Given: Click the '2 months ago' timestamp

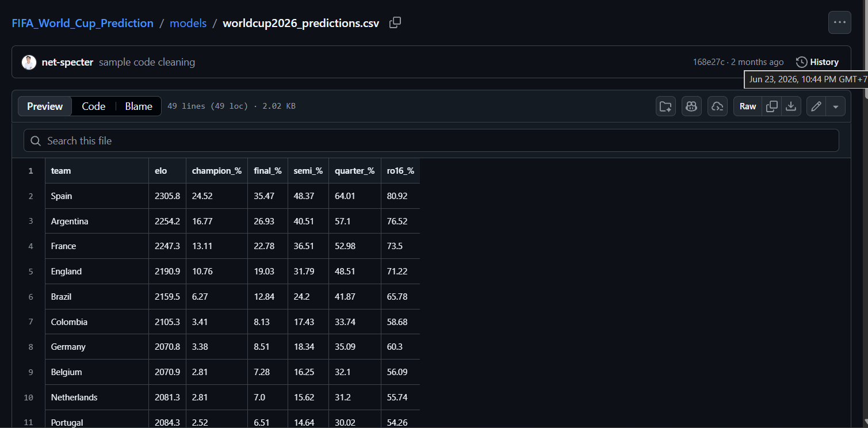Looking at the screenshot, I should tap(757, 62).
